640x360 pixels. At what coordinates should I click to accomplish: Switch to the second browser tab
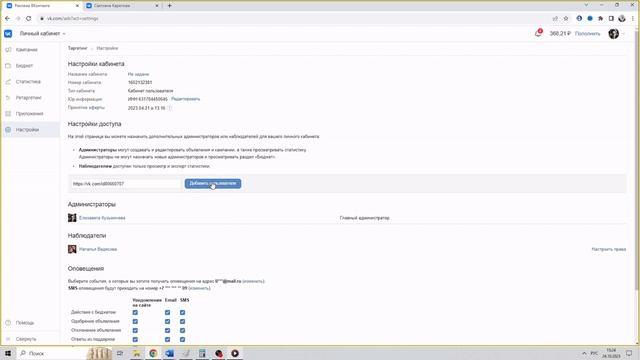coord(122,6)
